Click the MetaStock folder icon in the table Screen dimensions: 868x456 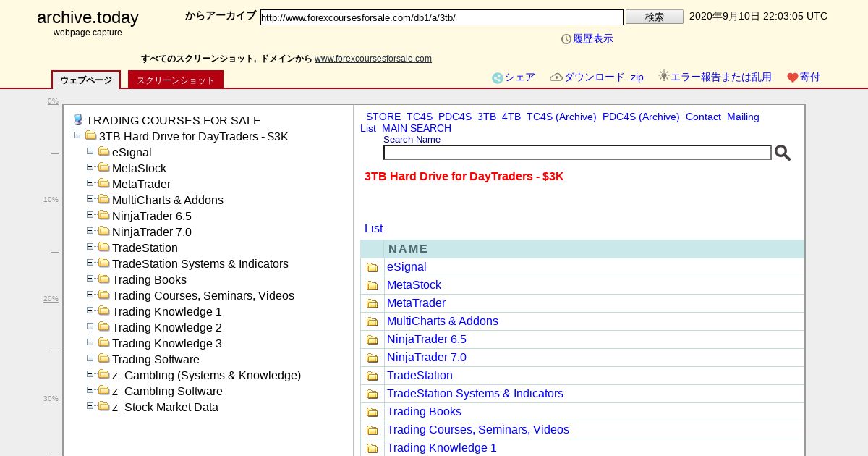point(373,285)
